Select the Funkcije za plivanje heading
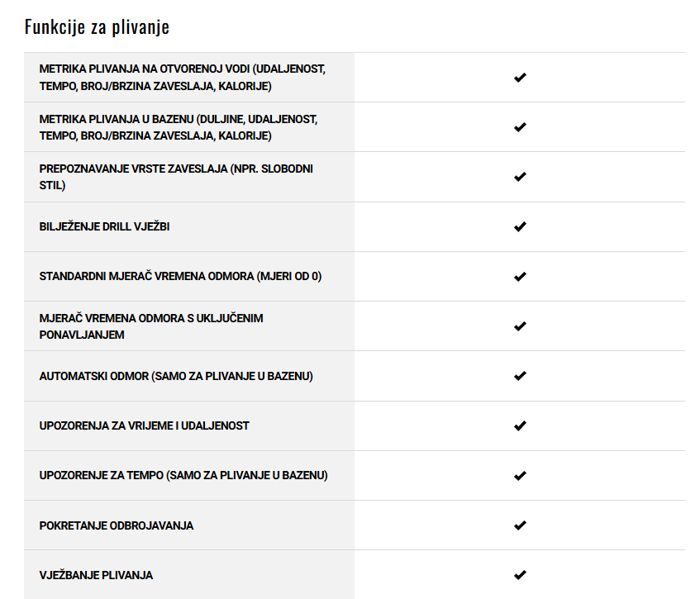 [x=97, y=26]
